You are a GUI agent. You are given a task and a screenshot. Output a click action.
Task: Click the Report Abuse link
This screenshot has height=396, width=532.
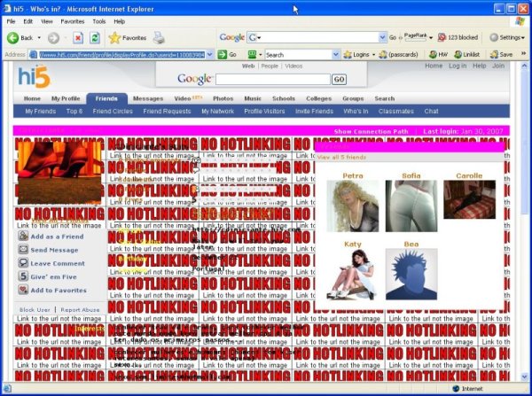(x=81, y=309)
